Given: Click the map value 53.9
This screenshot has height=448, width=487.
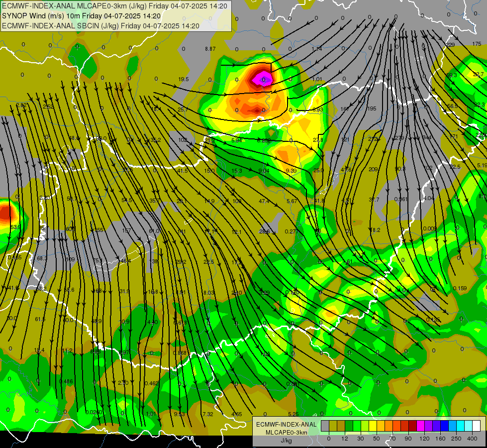Looking at the screenshot, I should coord(15,227).
